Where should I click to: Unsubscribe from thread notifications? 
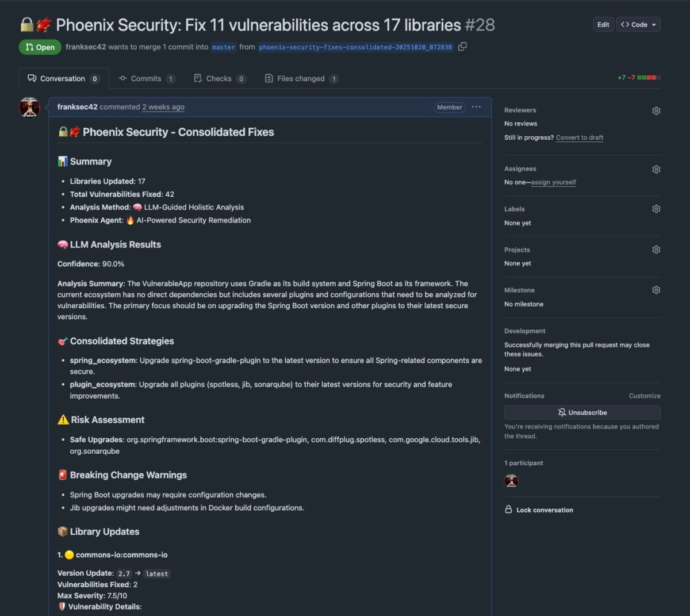tap(582, 412)
